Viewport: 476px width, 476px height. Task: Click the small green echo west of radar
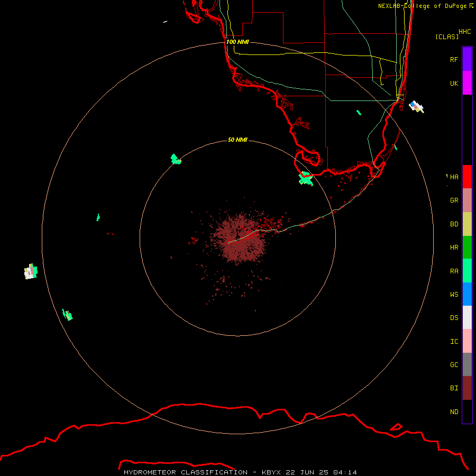click(98, 217)
